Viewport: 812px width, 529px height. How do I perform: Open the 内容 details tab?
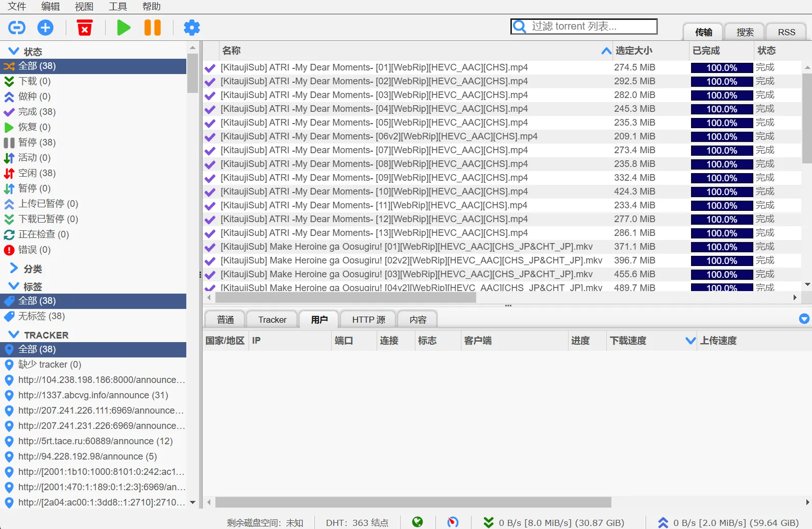[417, 320]
